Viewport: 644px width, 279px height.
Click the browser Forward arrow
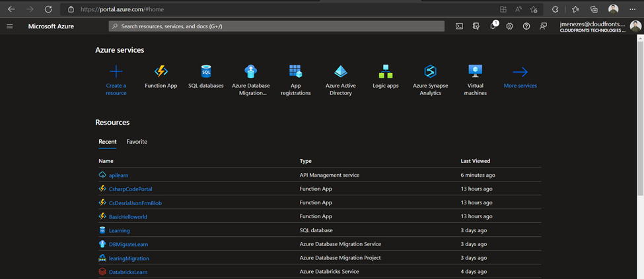[30, 9]
